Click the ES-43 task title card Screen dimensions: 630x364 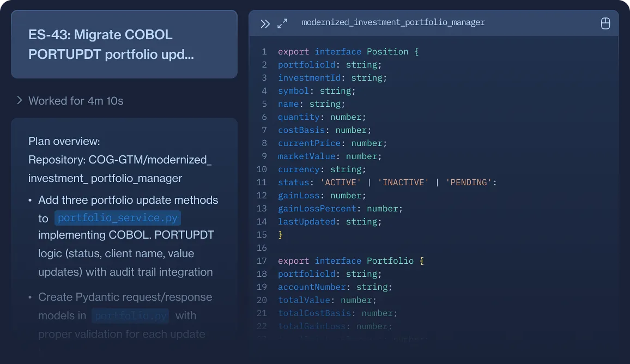tap(124, 44)
